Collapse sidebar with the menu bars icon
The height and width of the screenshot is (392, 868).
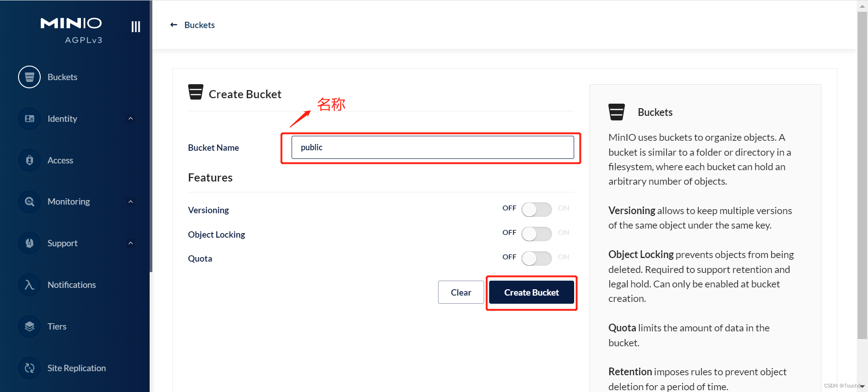point(136,27)
